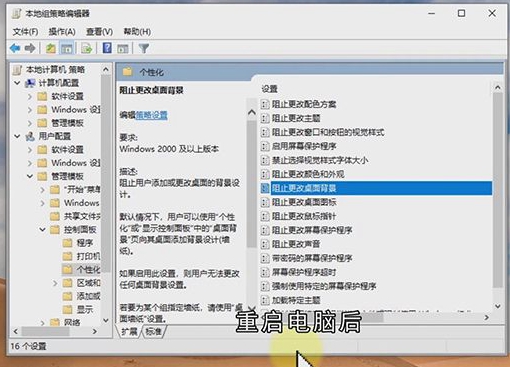Click the 设置 column header
This screenshot has width=510, height=367.
click(269, 89)
